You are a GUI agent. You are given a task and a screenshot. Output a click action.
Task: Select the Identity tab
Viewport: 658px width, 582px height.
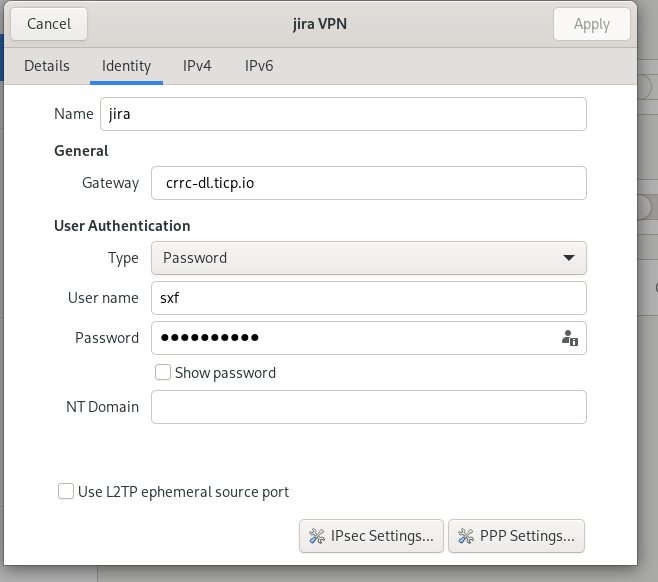tap(126, 66)
